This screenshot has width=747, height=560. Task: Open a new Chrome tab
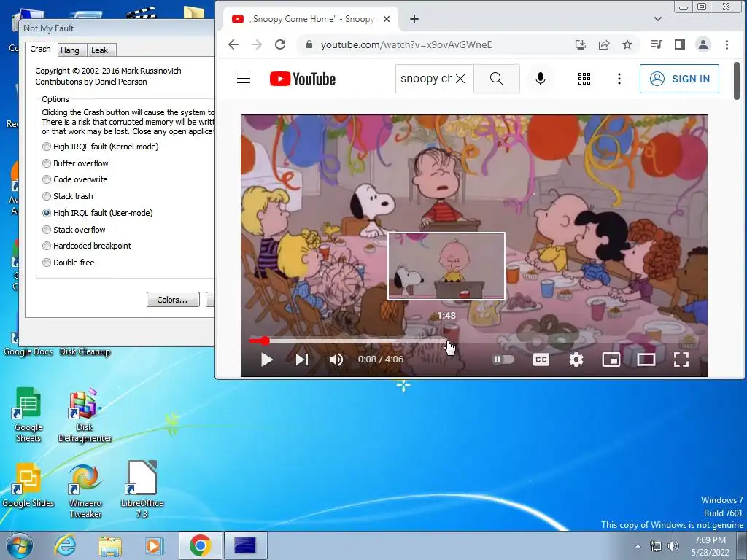414,19
